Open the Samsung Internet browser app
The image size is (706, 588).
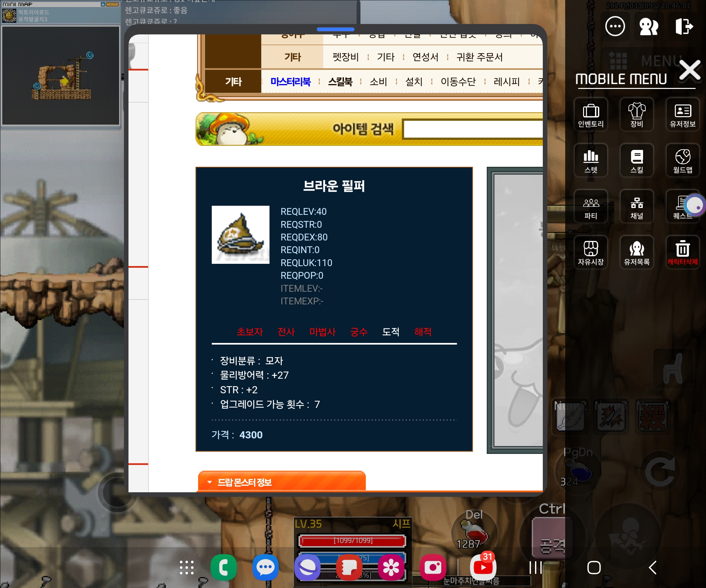[307, 568]
